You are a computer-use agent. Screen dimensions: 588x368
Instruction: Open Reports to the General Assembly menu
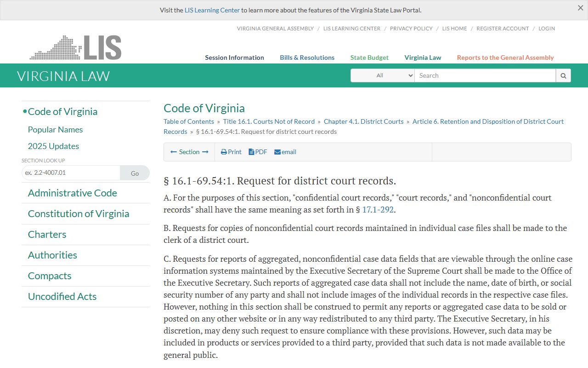click(505, 57)
